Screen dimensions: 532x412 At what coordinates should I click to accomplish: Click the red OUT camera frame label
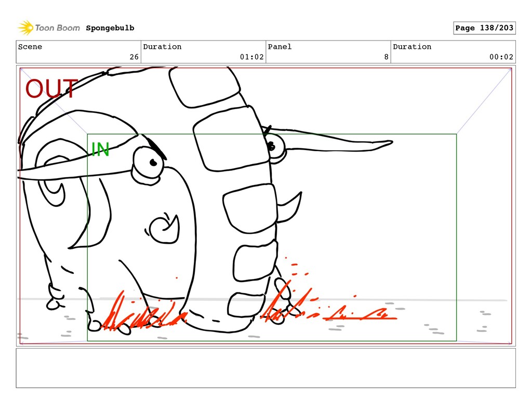pos(51,88)
